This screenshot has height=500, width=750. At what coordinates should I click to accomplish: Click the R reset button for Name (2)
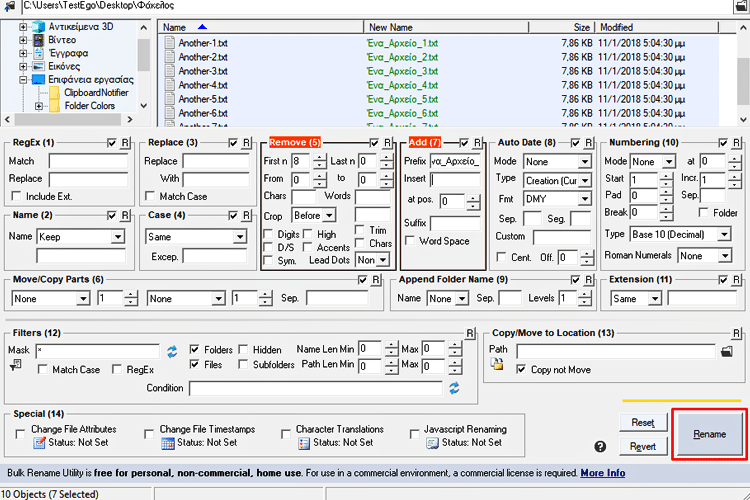click(x=125, y=215)
